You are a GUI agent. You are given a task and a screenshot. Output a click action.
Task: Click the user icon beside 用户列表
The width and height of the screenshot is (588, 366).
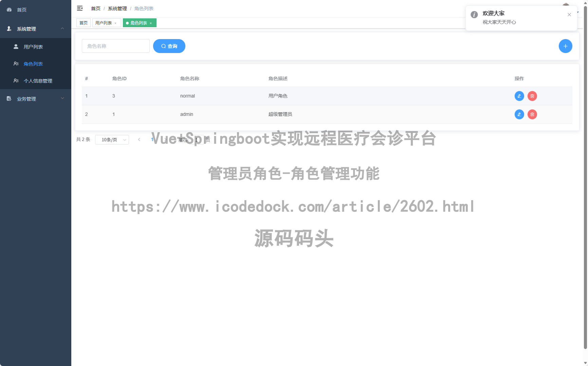pos(16,47)
